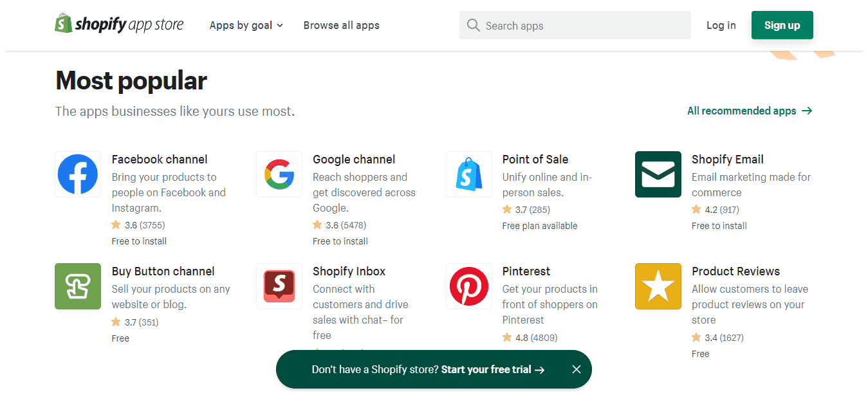This screenshot has height=404, width=868.
Task: Focus the Search apps field
Action: 575,25
